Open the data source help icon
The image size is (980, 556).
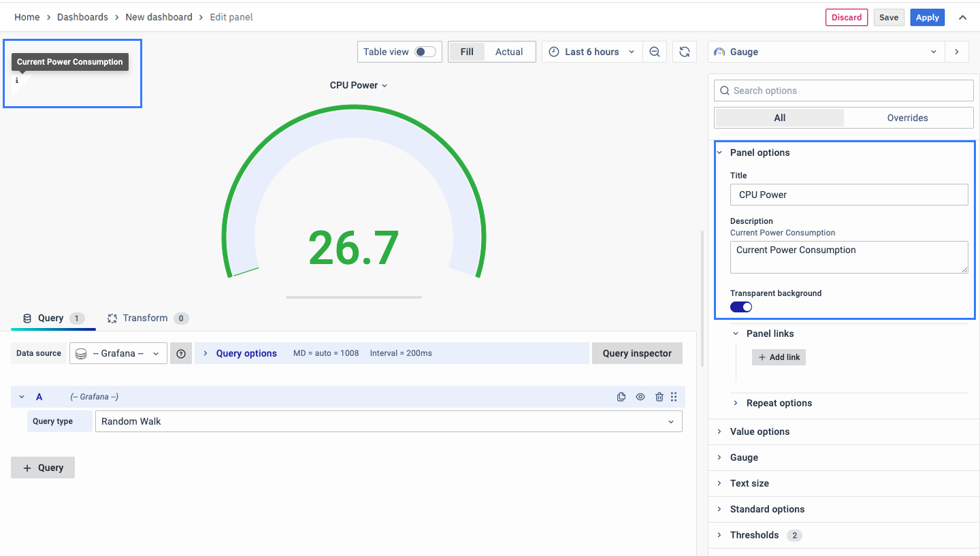181,353
